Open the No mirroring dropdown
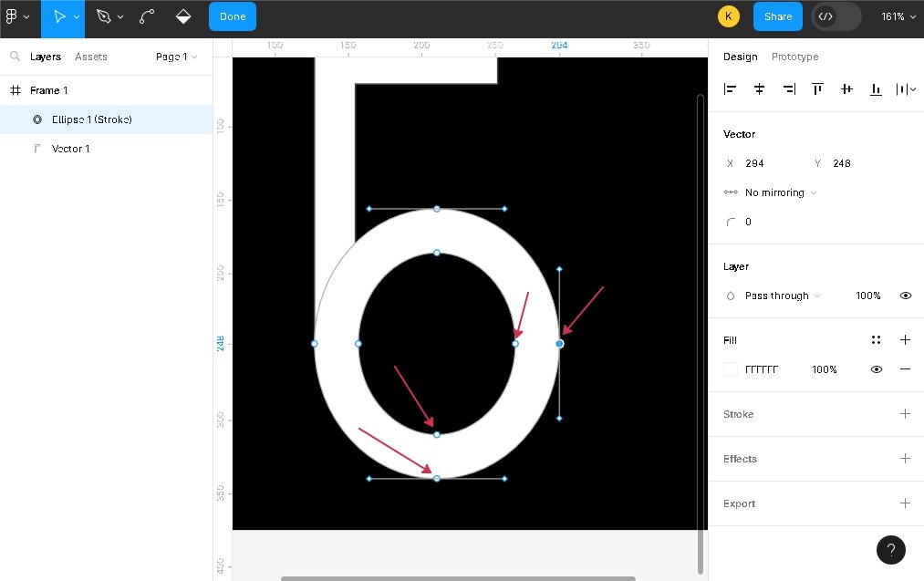The image size is (924, 581). coord(780,192)
